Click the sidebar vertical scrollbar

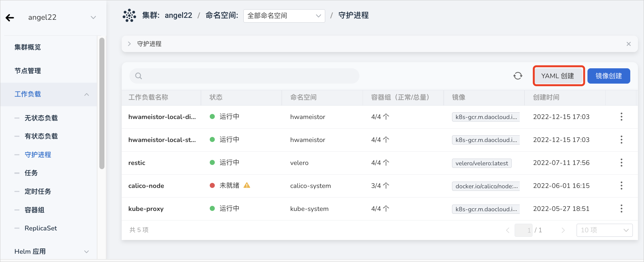tap(102, 103)
